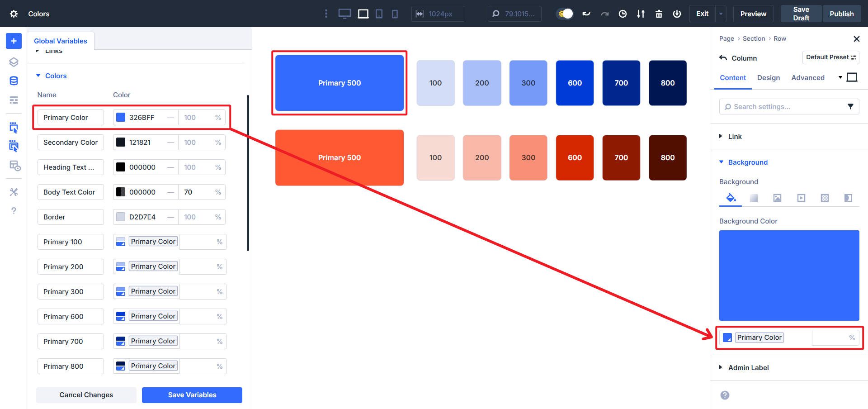868x409 pixels.
Task: Undo the last change
Action: 586,14
